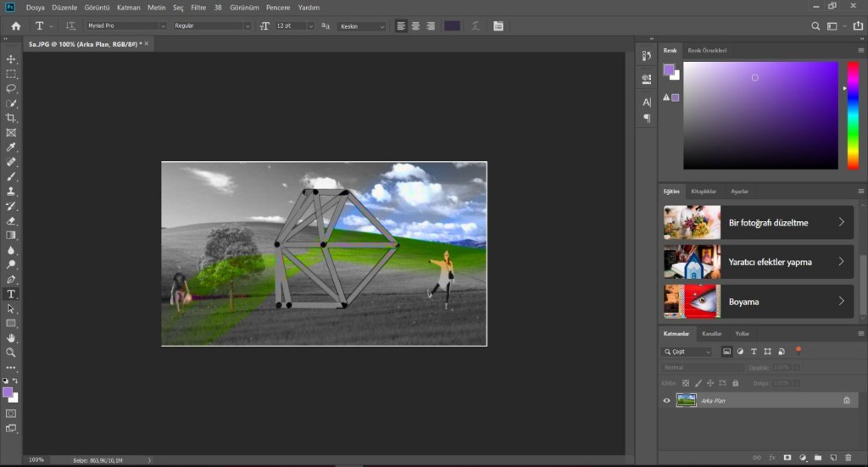868x467 pixels.
Task: Select the Crop tool
Action: 11,118
